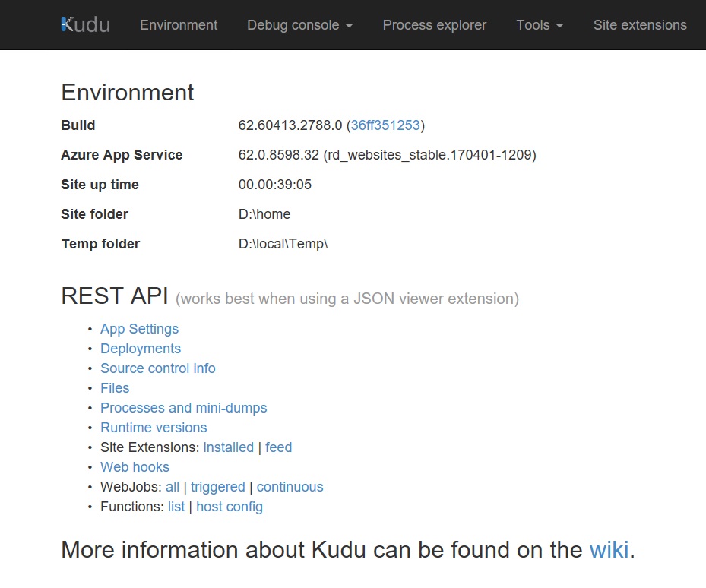Navigate to Site extensions
This screenshot has height=588, width=706.
tap(639, 24)
